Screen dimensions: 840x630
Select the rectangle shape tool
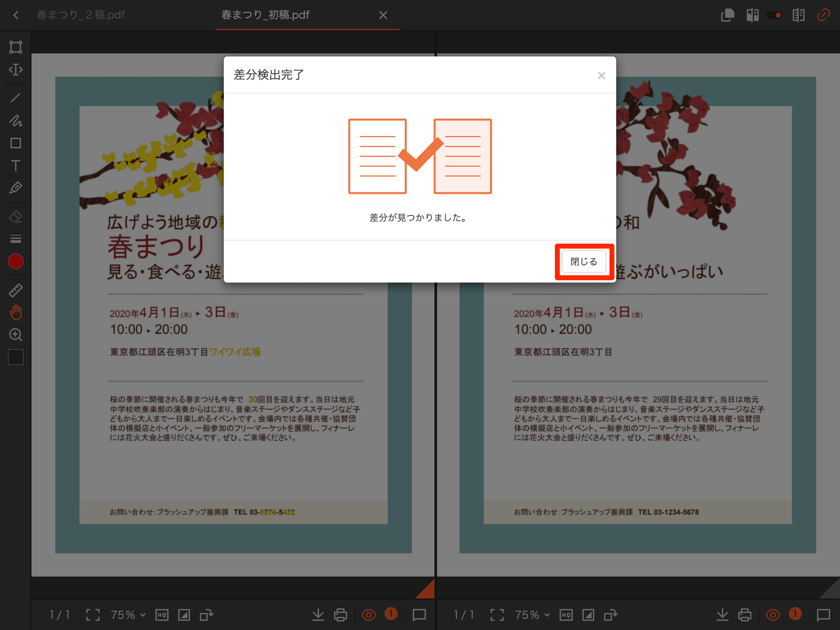click(x=15, y=143)
